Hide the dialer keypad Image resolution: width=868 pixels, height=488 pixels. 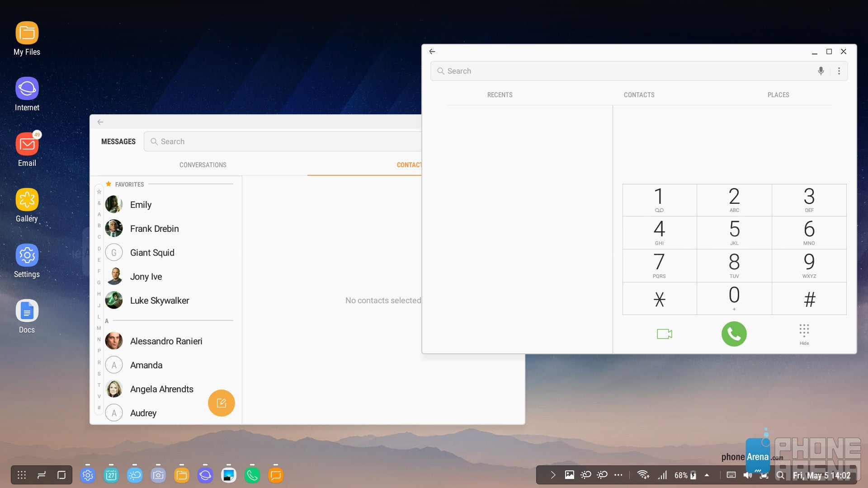pyautogui.click(x=805, y=333)
